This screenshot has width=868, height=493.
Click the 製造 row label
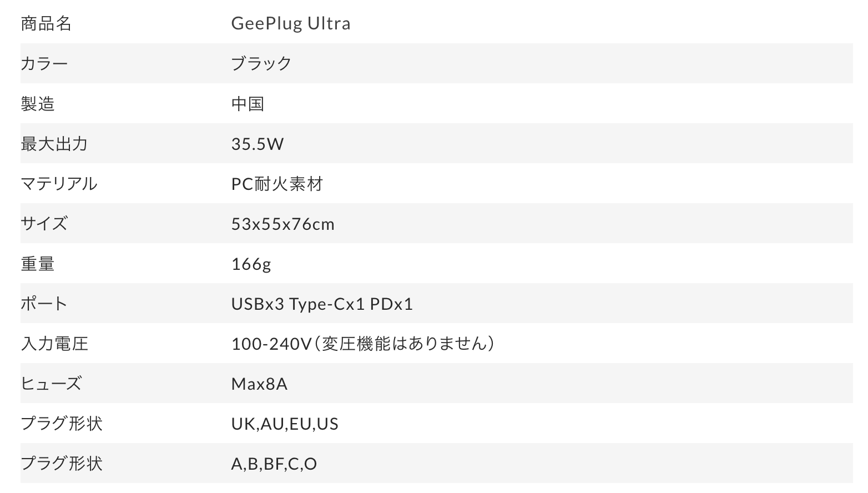coord(38,104)
